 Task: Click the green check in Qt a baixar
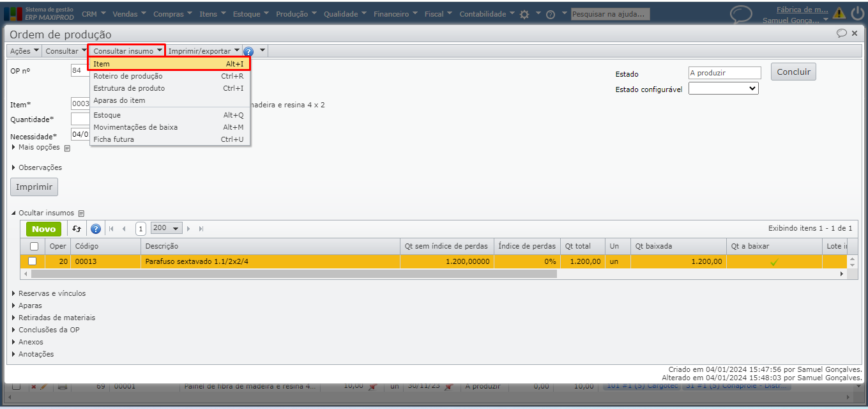774,261
